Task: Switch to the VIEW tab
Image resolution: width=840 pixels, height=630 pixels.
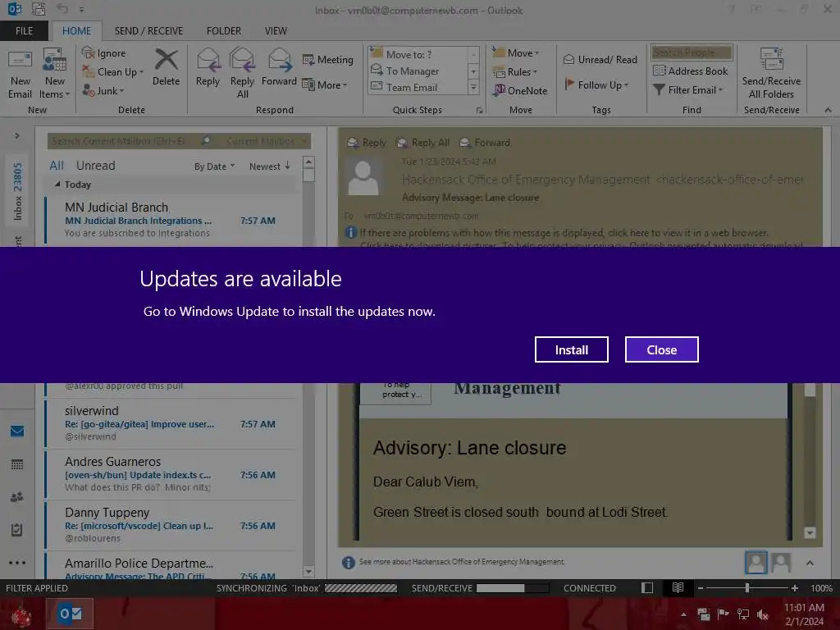Action: 276,31
